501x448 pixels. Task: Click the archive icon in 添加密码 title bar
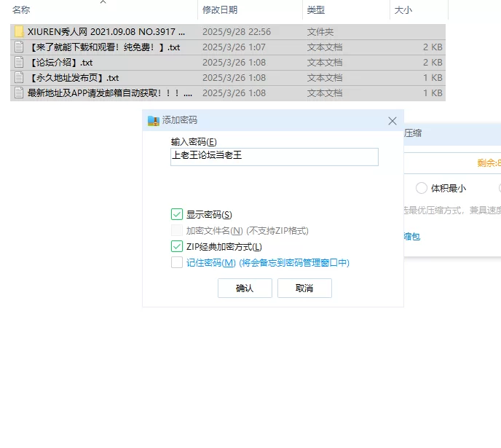click(154, 120)
